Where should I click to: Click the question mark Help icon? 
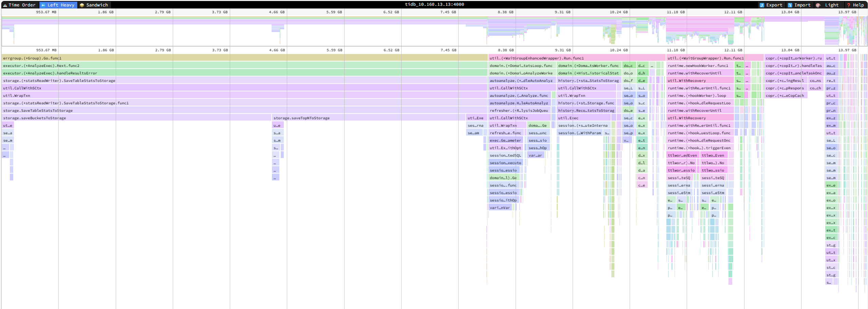tap(848, 5)
